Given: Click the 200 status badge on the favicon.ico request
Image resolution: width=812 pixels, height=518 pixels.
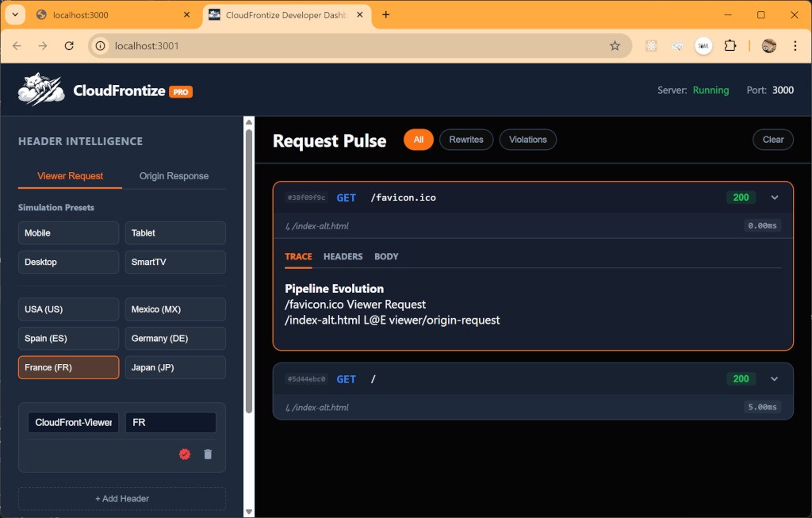Looking at the screenshot, I should pyautogui.click(x=741, y=197).
